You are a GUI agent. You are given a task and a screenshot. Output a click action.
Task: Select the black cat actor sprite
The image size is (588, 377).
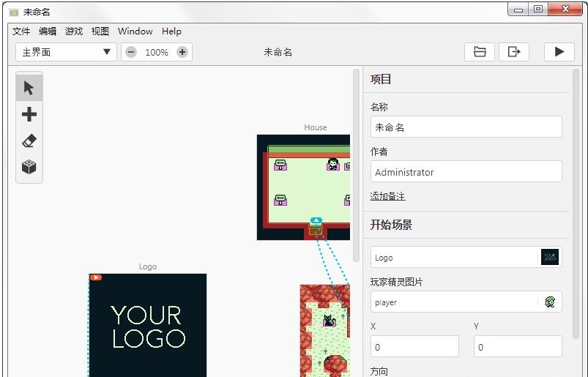tap(330, 321)
